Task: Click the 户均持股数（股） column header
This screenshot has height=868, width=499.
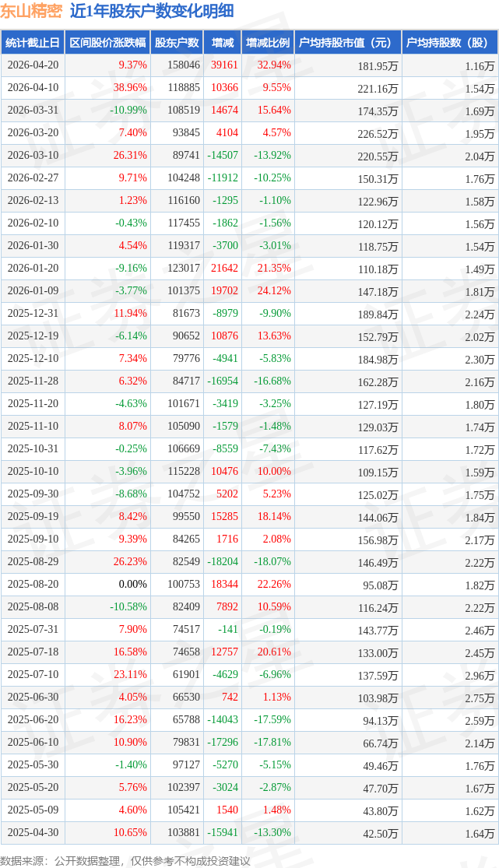Action: click(450, 43)
